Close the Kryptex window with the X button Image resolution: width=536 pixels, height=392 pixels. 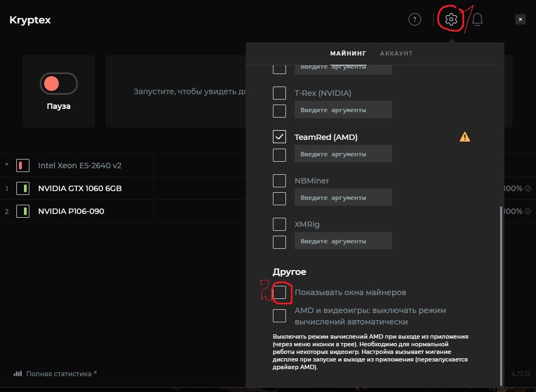[520, 20]
